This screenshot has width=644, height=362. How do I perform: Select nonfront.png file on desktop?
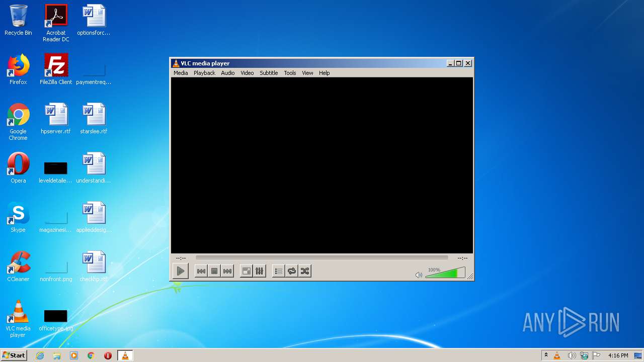point(56,270)
